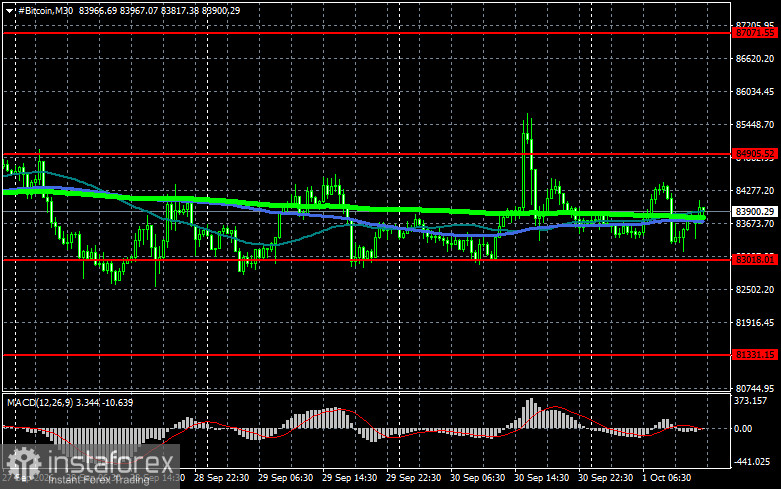Click the current price tag 83900.29
The height and width of the screenshot is (489, 781).
(x=755, y=212)
